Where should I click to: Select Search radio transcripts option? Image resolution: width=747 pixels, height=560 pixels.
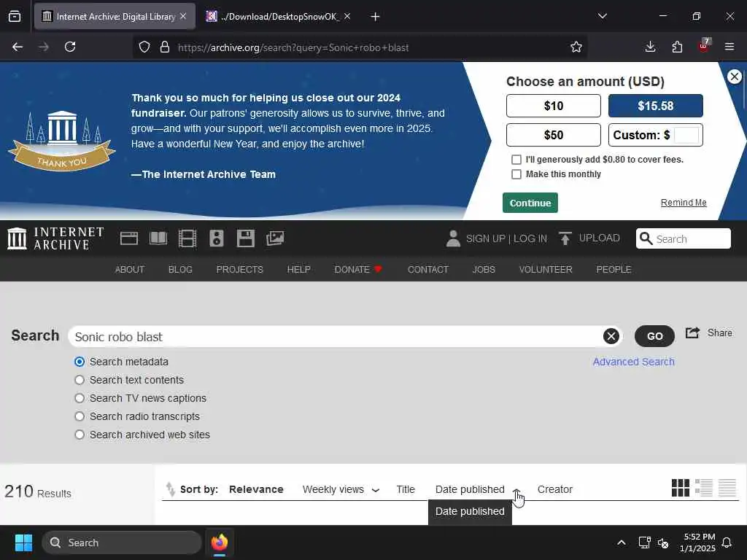(80, 416)
